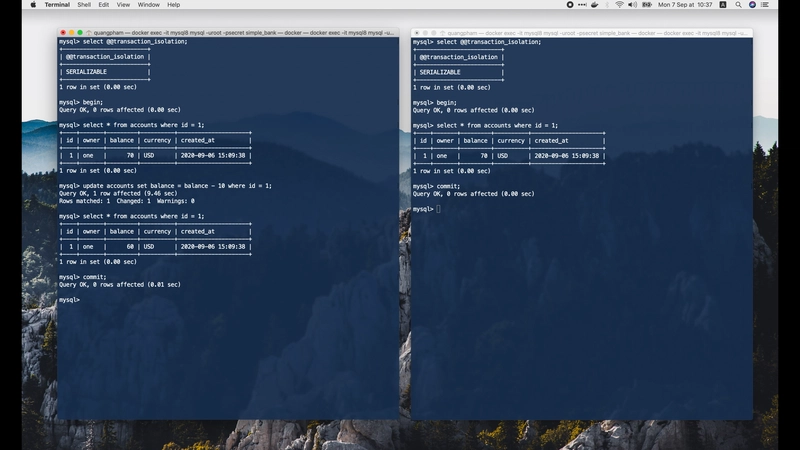Image resolution: width=800 pixels, height=450 pixels.
Task: Click SERIALIZABLE value in left terminal
Action: click(86, 72)
